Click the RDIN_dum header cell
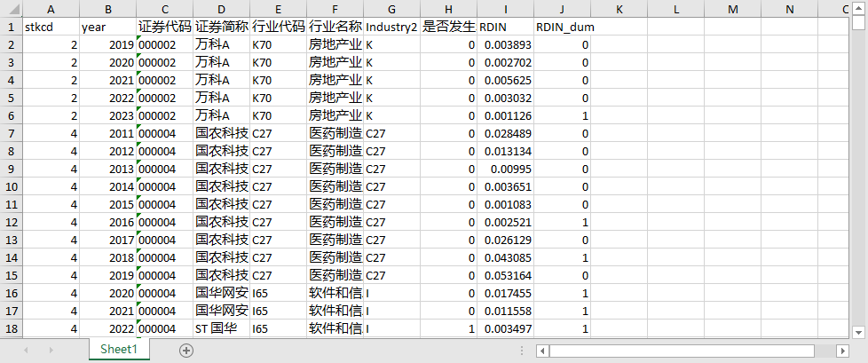The width and height of the screenshot is (868, 363). (x=563, y=27)
